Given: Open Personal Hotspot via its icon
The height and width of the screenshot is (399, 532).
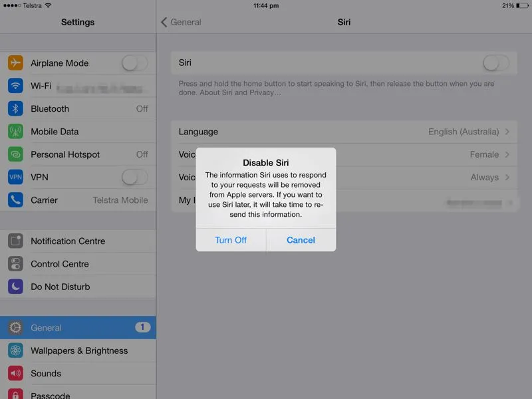Looking at the screenshot, I should tap(15, 154).
